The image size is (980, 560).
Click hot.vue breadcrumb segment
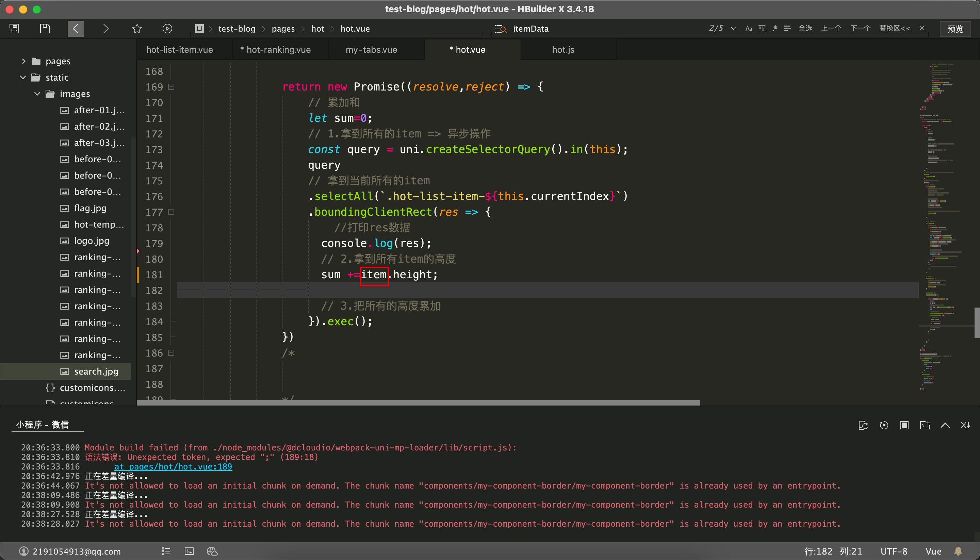point(355,29)
